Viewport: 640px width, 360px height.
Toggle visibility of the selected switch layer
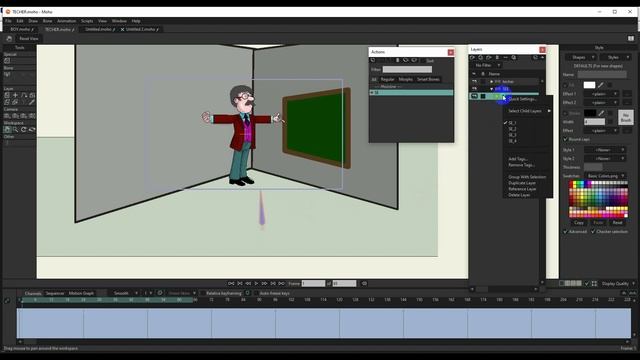(x=474, y=96)
